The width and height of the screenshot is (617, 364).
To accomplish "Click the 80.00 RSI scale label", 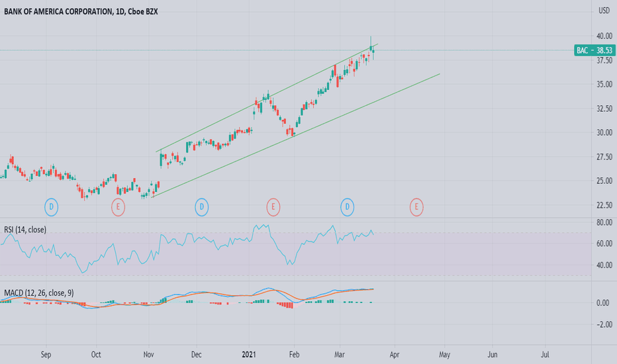I will 604,223.
